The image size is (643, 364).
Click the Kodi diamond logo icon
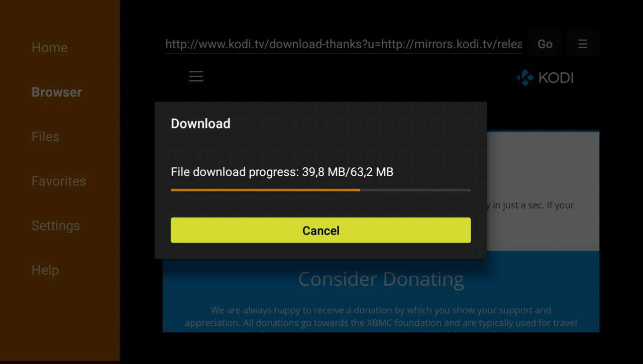click(x=525, y=78)
